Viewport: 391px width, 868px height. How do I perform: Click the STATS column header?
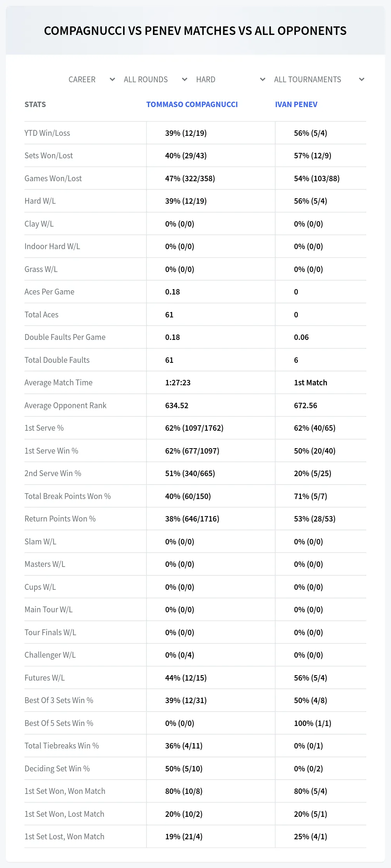(35, 104)
